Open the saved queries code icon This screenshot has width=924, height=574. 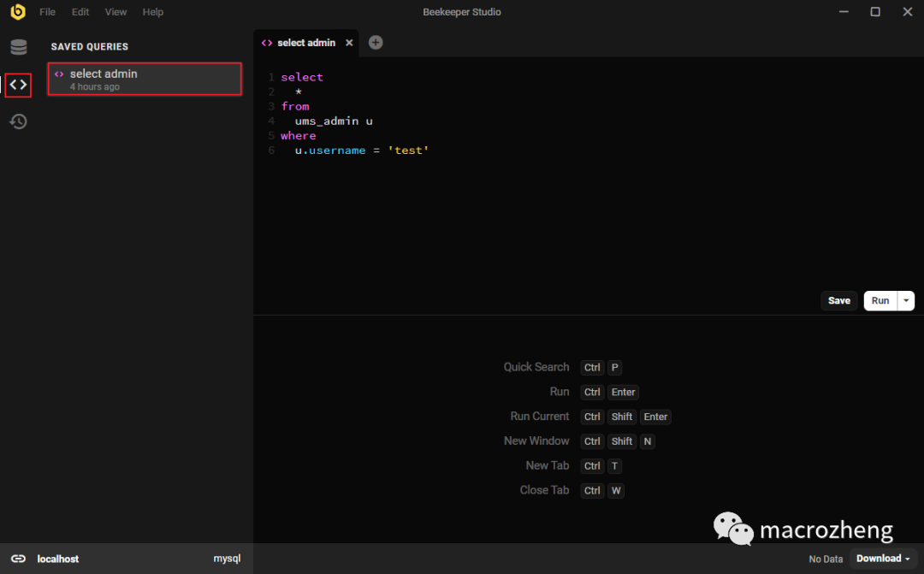point(18,85)
